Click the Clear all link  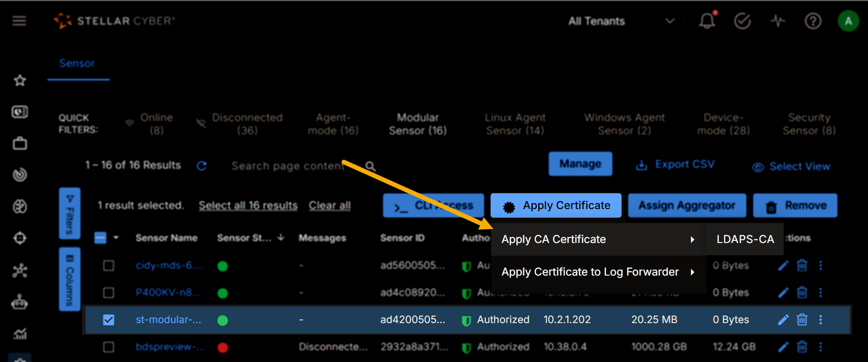[x=330, y=205]
